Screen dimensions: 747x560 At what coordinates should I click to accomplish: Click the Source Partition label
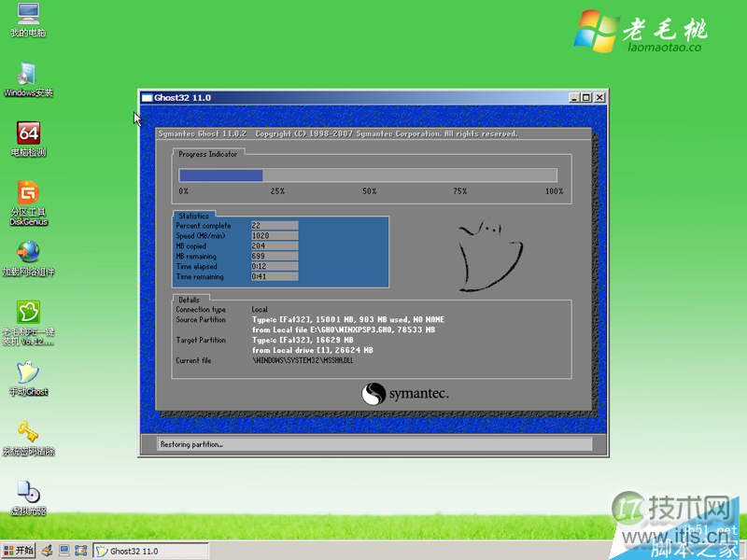(201, 319)
